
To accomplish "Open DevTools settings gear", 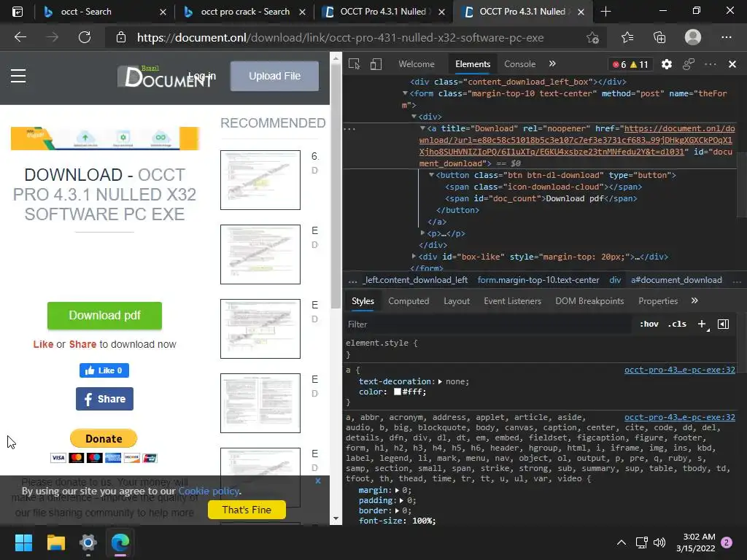I will 667,64.
